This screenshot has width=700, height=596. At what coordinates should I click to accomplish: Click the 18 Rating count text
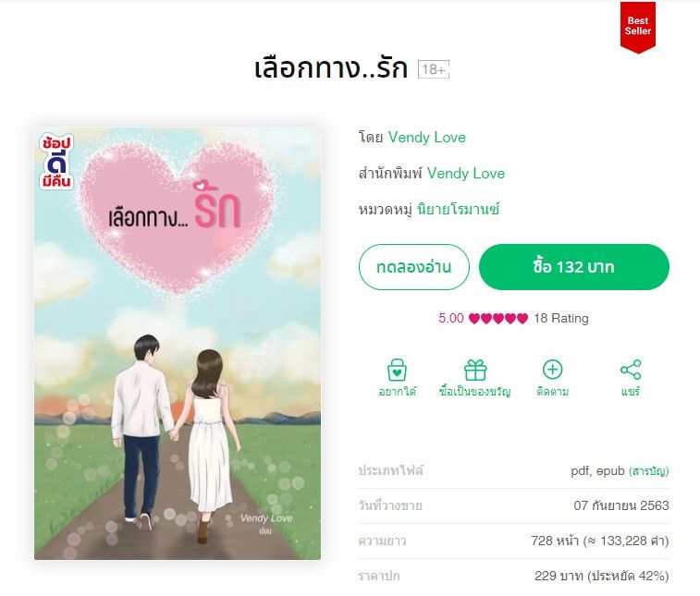[561, 318]
